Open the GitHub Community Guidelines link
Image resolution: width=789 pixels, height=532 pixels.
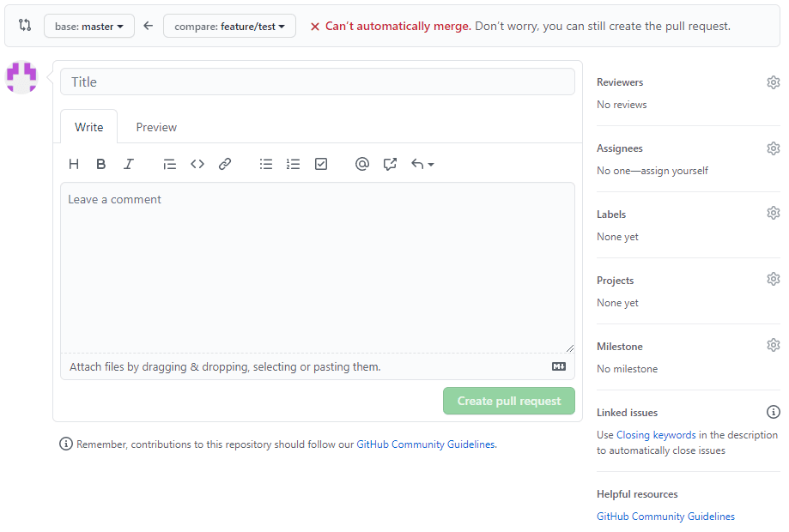[665, 516]
